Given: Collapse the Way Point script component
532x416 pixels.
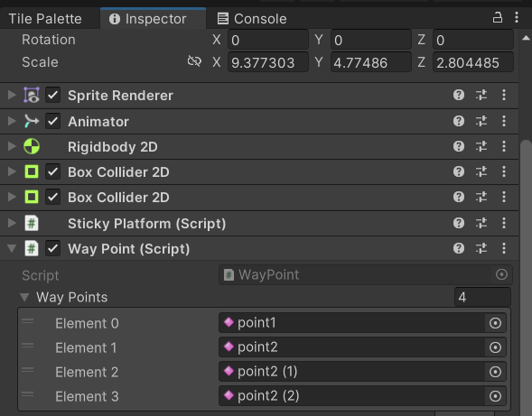Looking at the screenshot, I should pos(12,248).
